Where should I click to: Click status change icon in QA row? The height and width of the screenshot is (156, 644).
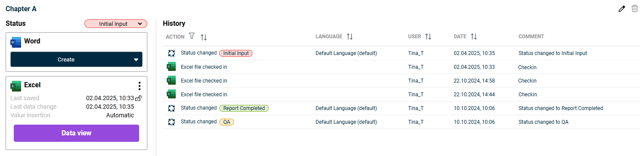(171, 122)
